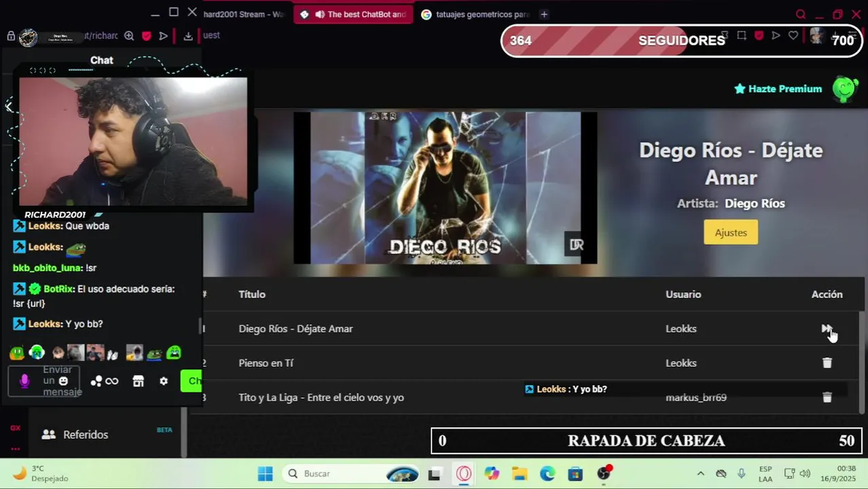
Task: Click the BotRix username in chat
Action: click(58, 289)
